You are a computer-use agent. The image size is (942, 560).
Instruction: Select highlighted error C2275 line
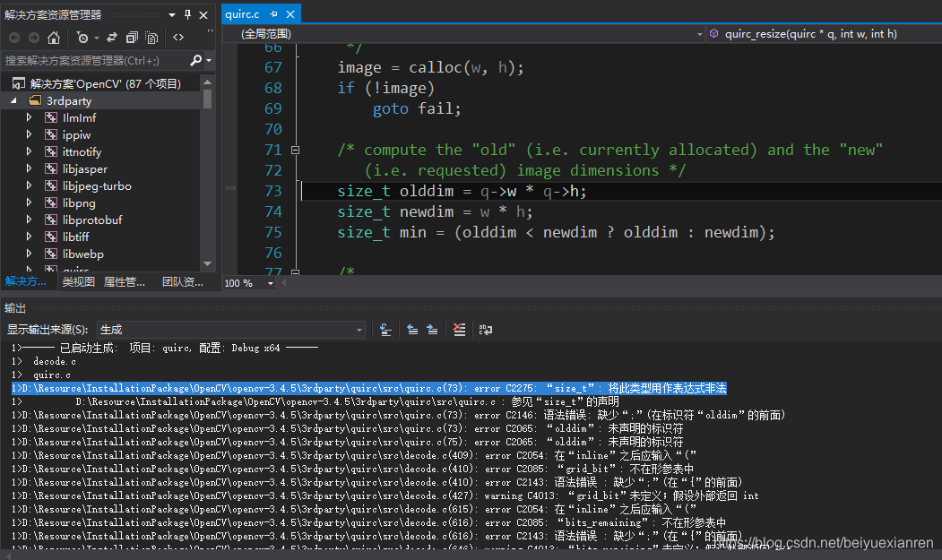click(x=369, y=389)
